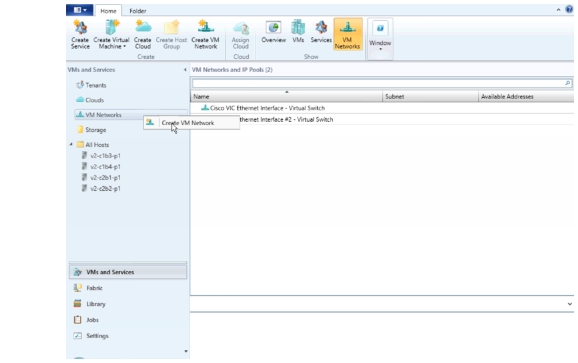Show the VMs view
This screenshot has height=363, width=578.
click(298, 32)
